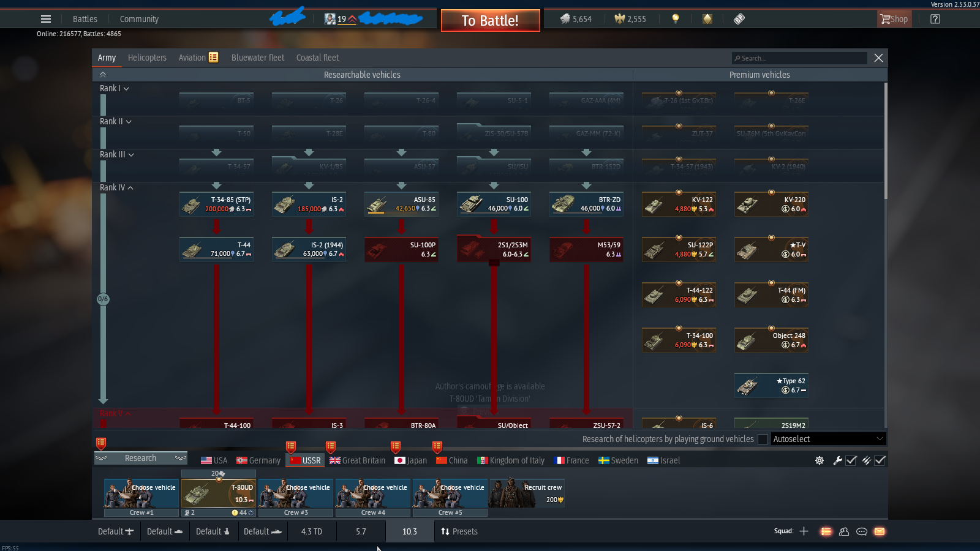Viewport: 980px width, 551px height.
Task: Click the lightbulb hints icon
Action: (676, 19)
